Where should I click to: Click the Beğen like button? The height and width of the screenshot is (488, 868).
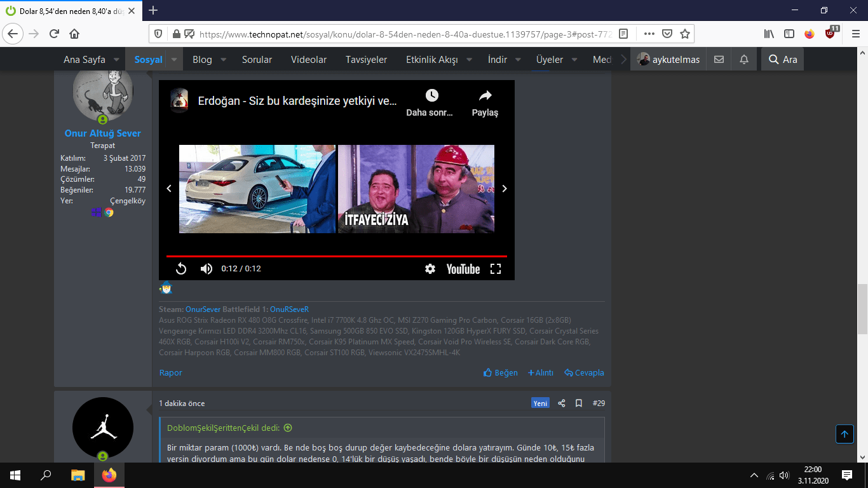500,372
